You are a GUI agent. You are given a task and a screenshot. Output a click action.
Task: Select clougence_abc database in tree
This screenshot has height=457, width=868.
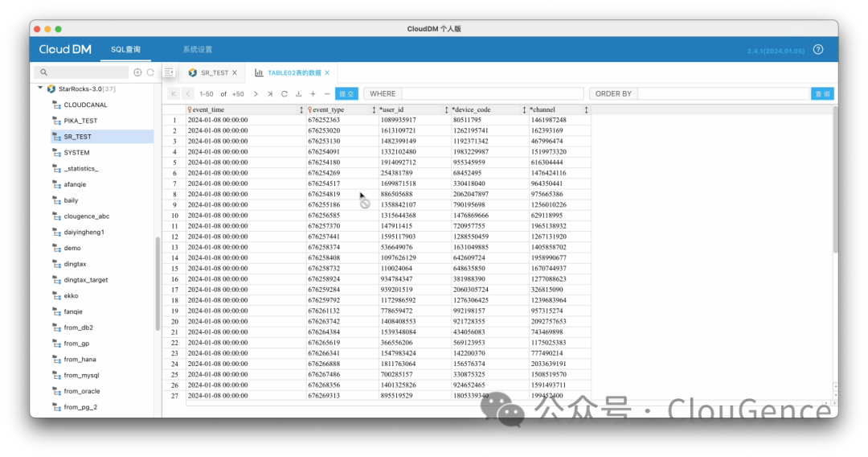coord(86,216)
